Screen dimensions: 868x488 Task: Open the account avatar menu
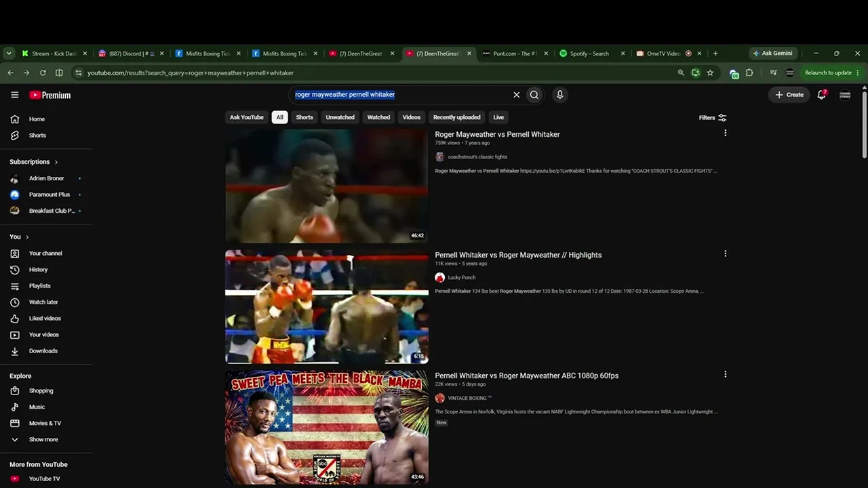[845, 95]
